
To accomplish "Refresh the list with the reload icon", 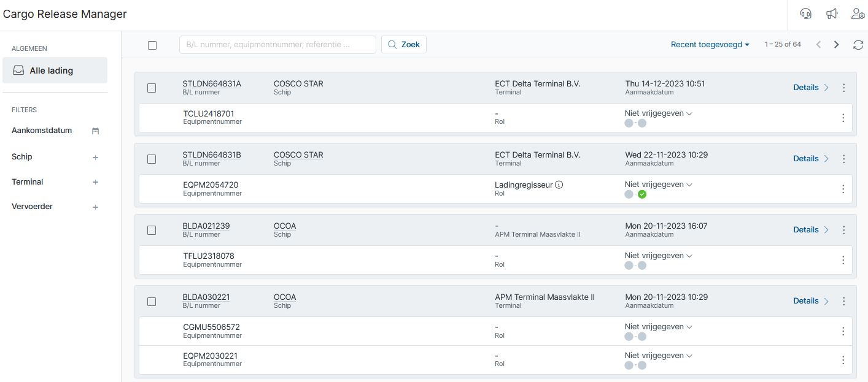I will tap(858, 44).
